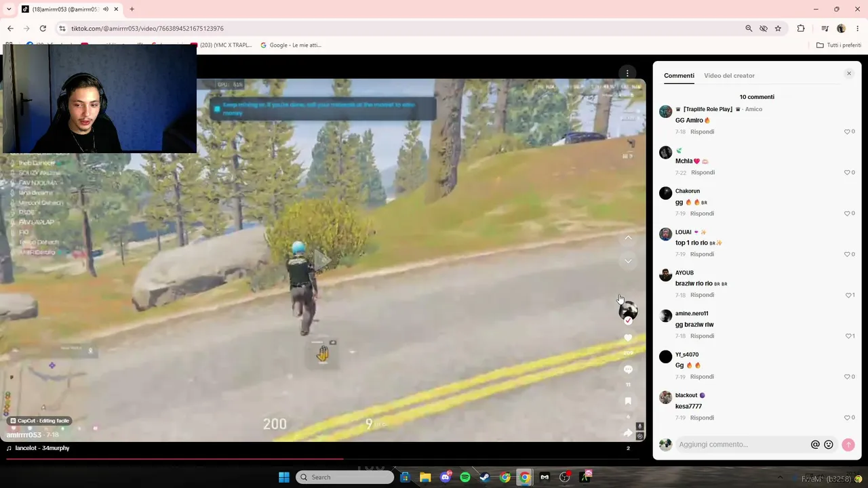Open the creator's profile avatar on the video

point(628,310)
